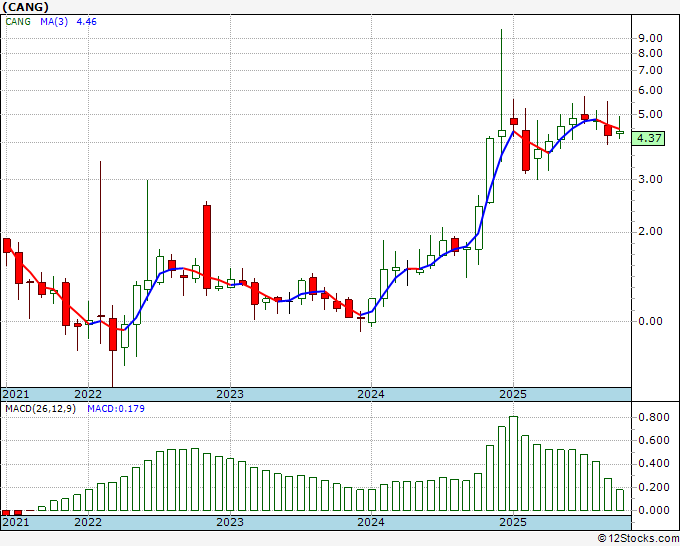The width and height of the screenshot is (680, 546).
Task: Click the CANG legend label
Action: pos(18,22)
